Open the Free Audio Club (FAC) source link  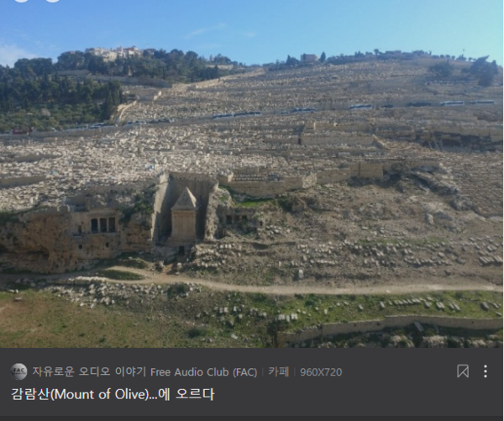144,371
